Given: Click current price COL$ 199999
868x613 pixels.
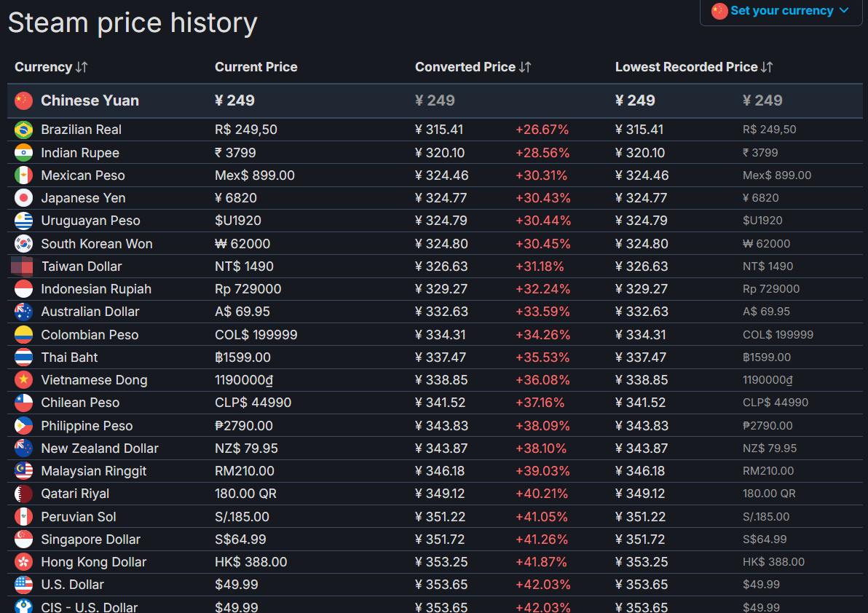Looking at the screenshot, I should [x=256, y=335].
